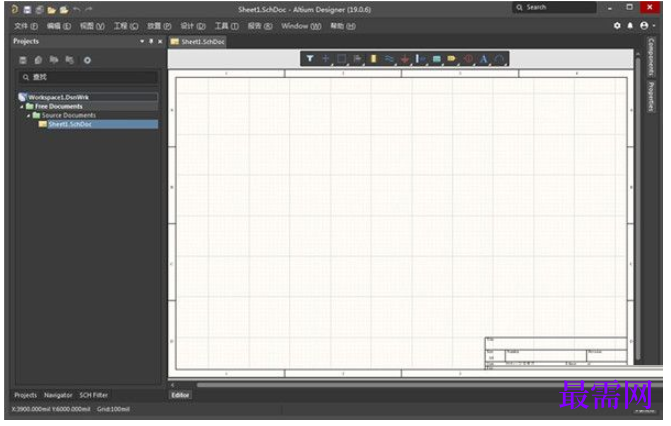671x426 pixels.
Task: Place a part with yellow component icon
Action: 373,59
